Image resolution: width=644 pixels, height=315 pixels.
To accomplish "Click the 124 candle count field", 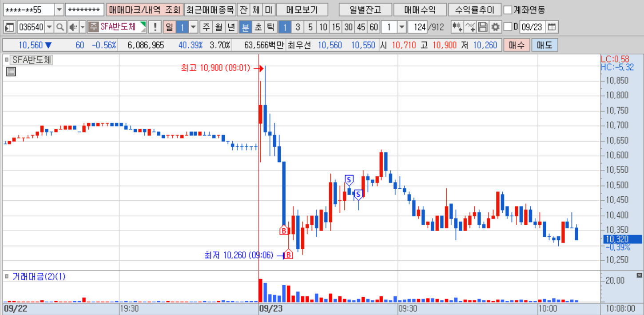I will tap(417, 27).
